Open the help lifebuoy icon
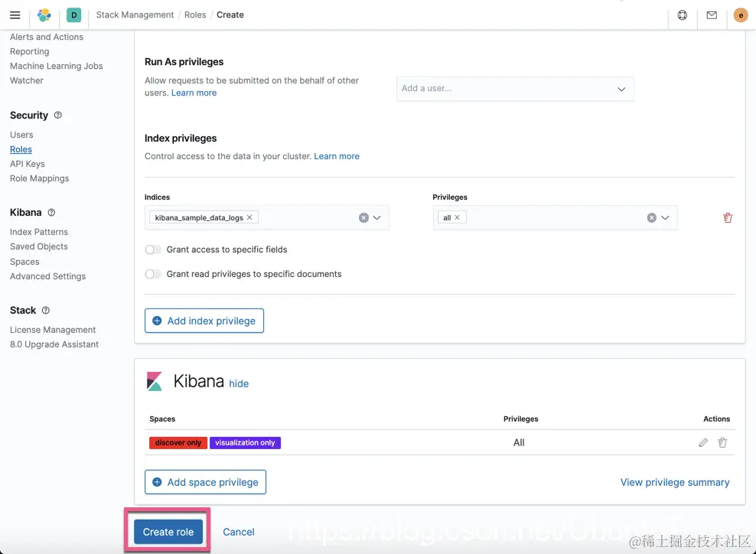 pos(683,15)
